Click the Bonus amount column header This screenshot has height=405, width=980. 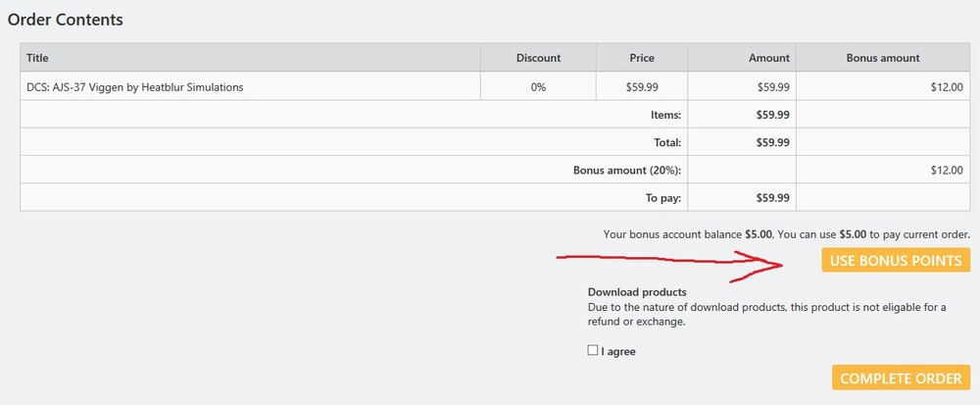coord(882,58)
